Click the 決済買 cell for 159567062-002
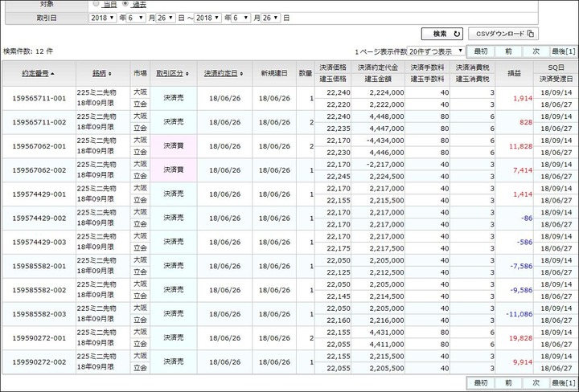The width and height of the screenshot is (579, 392). pyautogui.click(x=174, y=170)
